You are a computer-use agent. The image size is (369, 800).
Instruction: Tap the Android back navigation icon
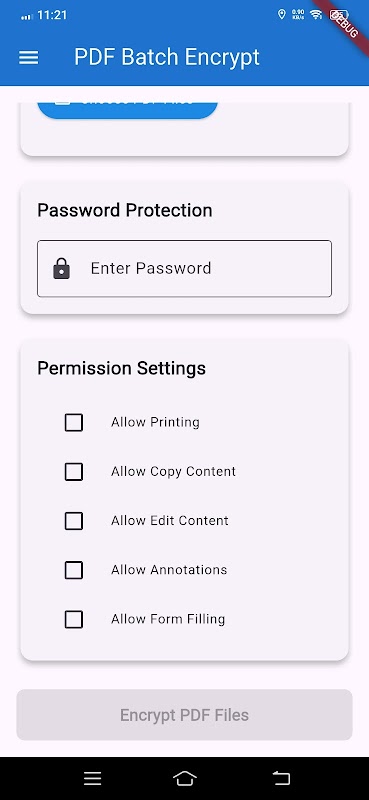[x=281, y=778]
